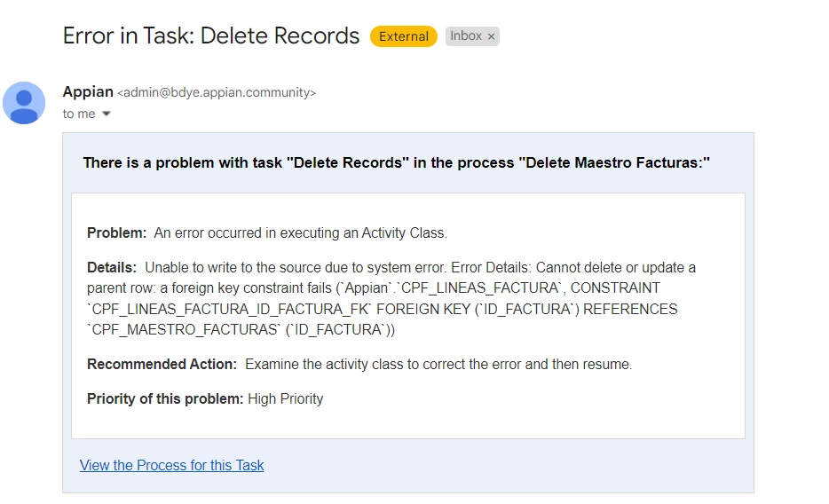This screenshot has width=829, height=504.
Task: Click the "Priority of this problem:" label
Action: [165, 398]
